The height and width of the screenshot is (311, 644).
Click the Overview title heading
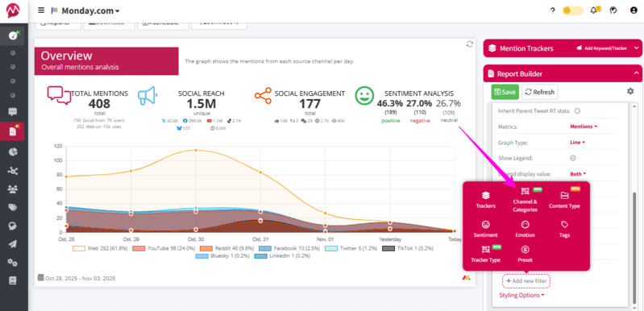pos(67,56)
